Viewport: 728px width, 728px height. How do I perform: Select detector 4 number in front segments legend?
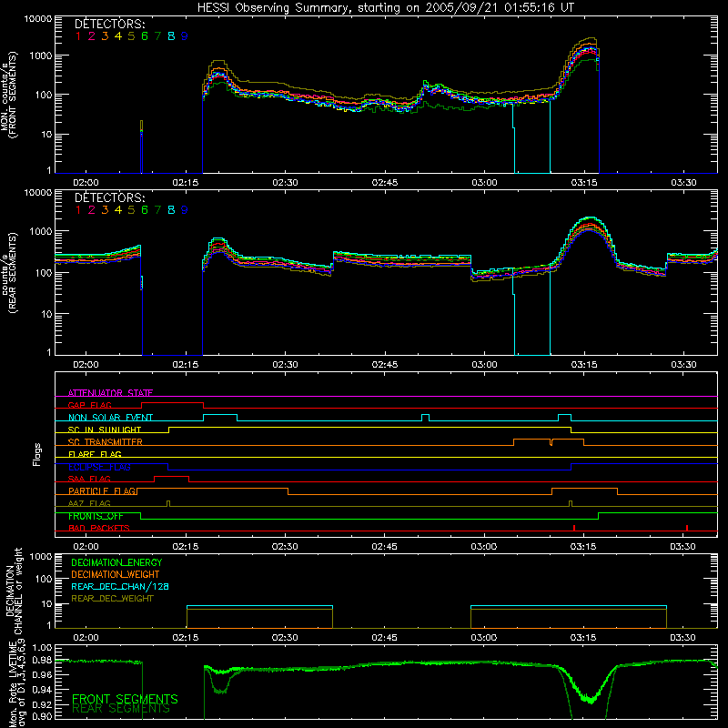point(118,36)
